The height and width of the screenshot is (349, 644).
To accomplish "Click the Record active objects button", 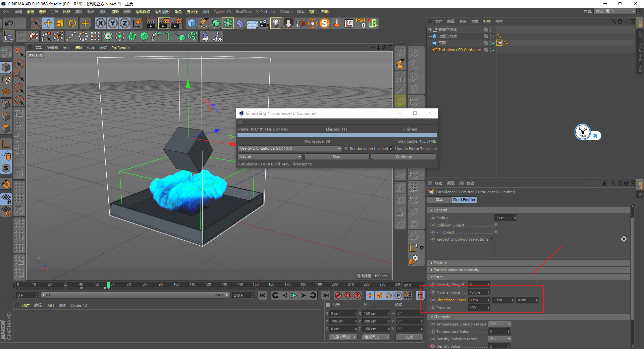I will click(x=338, y=295).
